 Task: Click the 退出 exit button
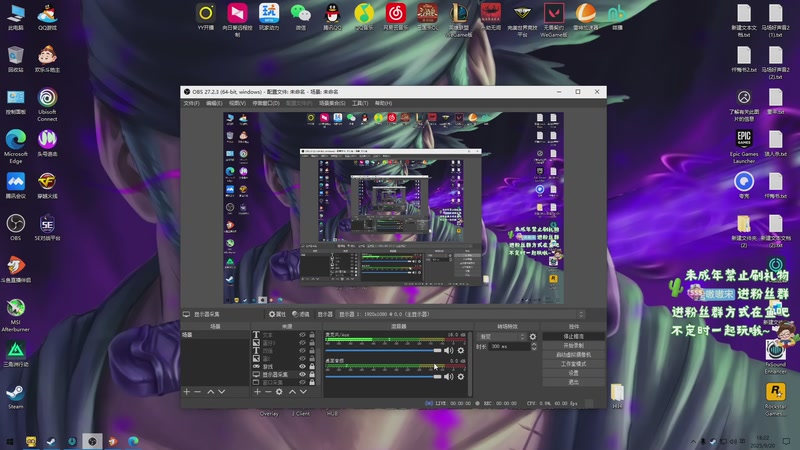point(573,382)
